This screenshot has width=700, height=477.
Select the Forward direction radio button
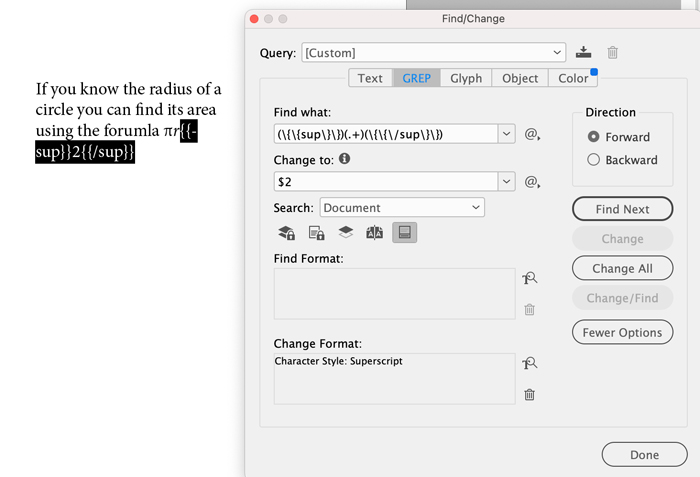point(594,137)
